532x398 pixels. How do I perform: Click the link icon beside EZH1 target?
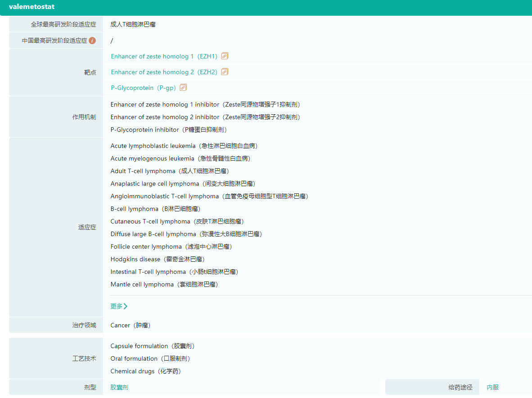click(225, 56)
